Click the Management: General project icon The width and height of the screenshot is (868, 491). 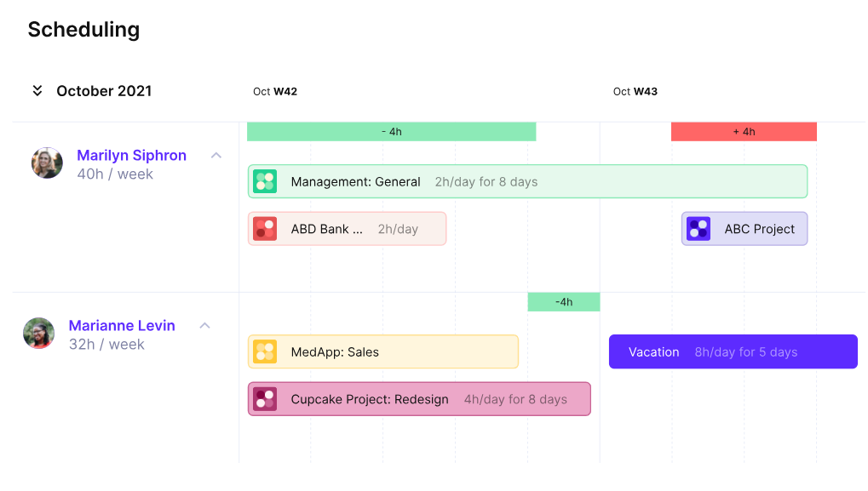coord(265,180)
